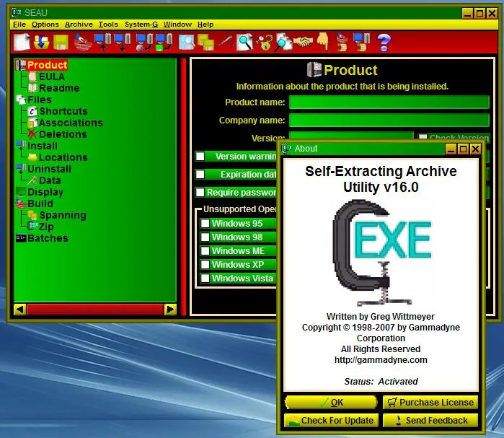Select the Uninstall tree node
The height and width of the screenshot is (438, 504).
49,169
